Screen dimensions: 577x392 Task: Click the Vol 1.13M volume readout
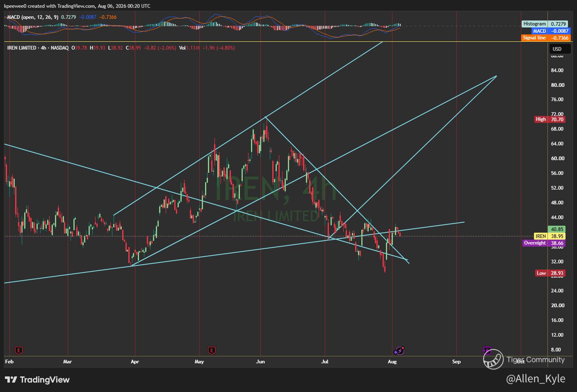189,48
